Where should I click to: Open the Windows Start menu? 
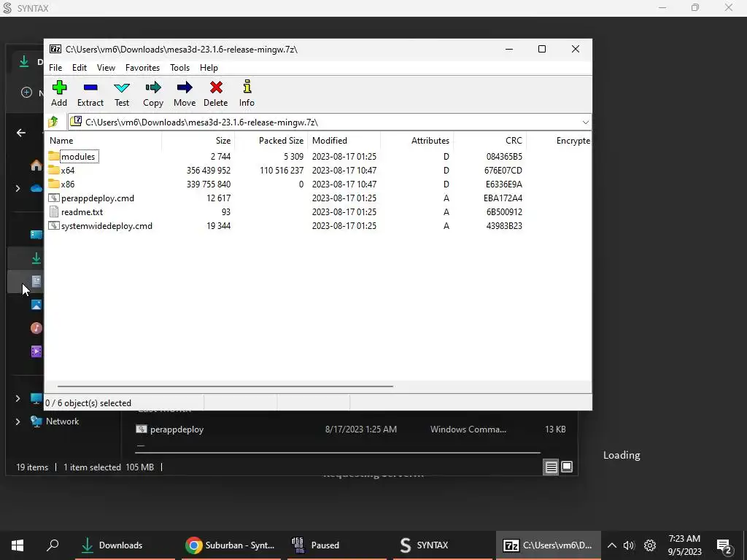click(x=18, y=545)
